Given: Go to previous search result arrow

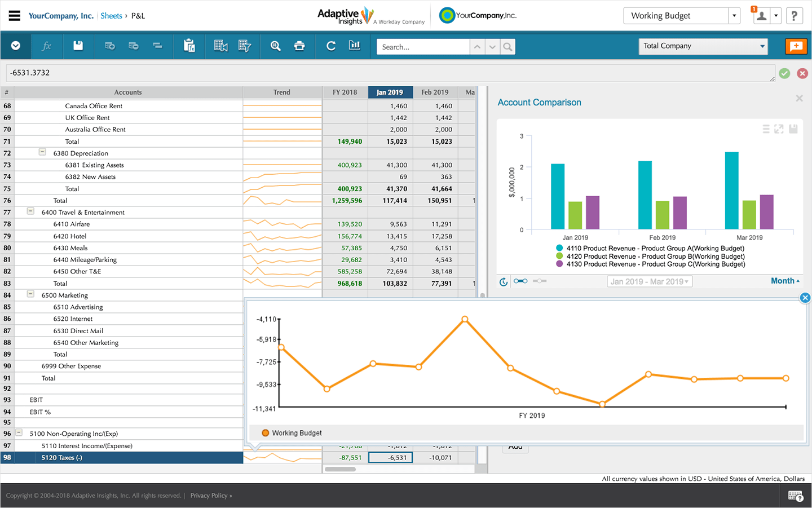Looking at the screenshot, I should [x=478, y=47].
